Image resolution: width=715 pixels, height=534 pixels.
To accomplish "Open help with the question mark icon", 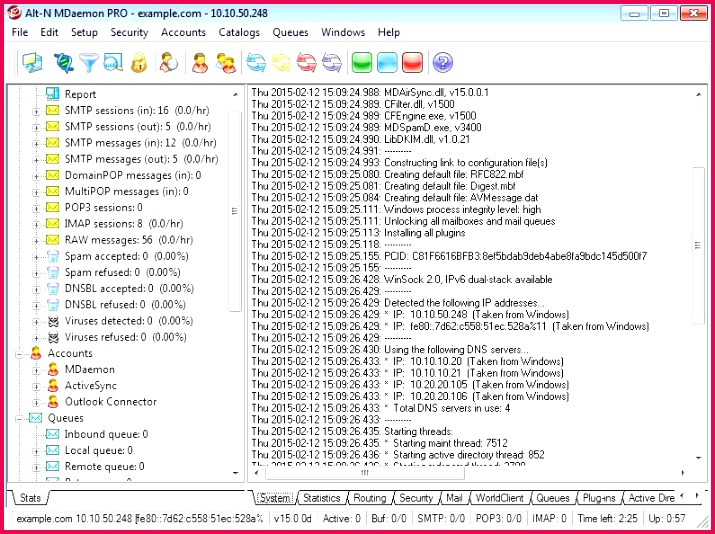I will (x=442, y=62).
